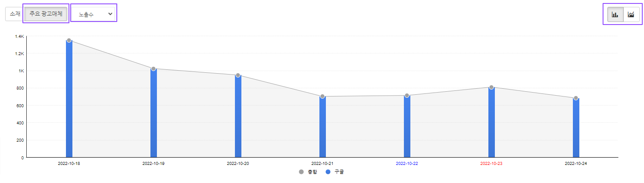Screen dimensions: 644x183
Task: Open the 소재 tab
Action: pos(15,14)
